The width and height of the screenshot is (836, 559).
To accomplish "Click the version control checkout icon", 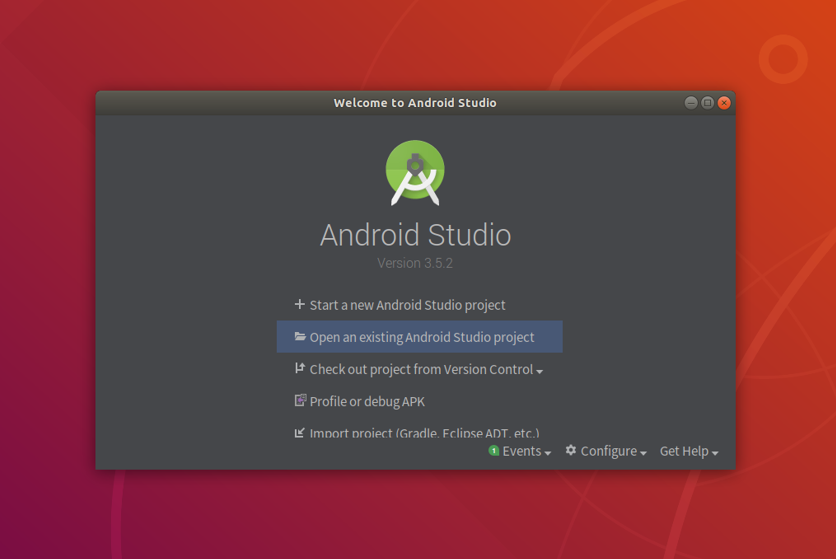I will click(300, 368).
